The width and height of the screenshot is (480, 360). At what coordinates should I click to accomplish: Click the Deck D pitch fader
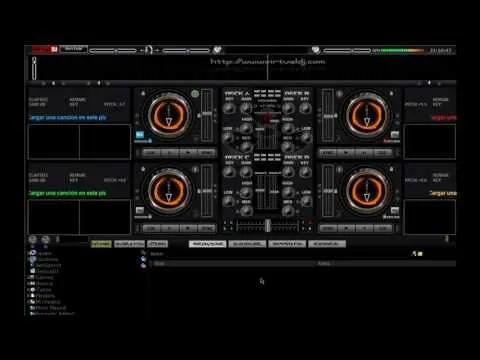tap(328, 191)
